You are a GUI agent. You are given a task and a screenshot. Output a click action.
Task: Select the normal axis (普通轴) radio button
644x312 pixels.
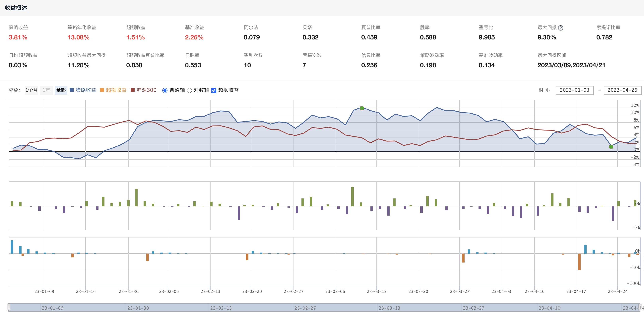point(165,90)
